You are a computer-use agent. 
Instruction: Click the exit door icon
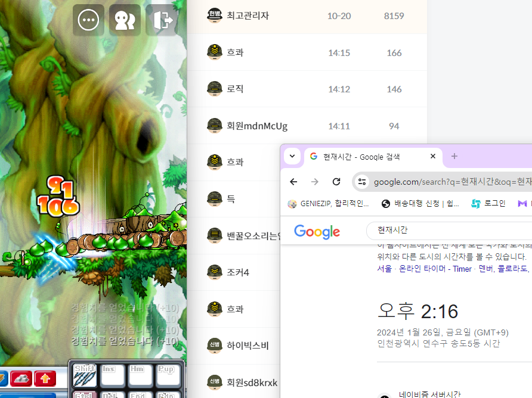tap(162, 20)
